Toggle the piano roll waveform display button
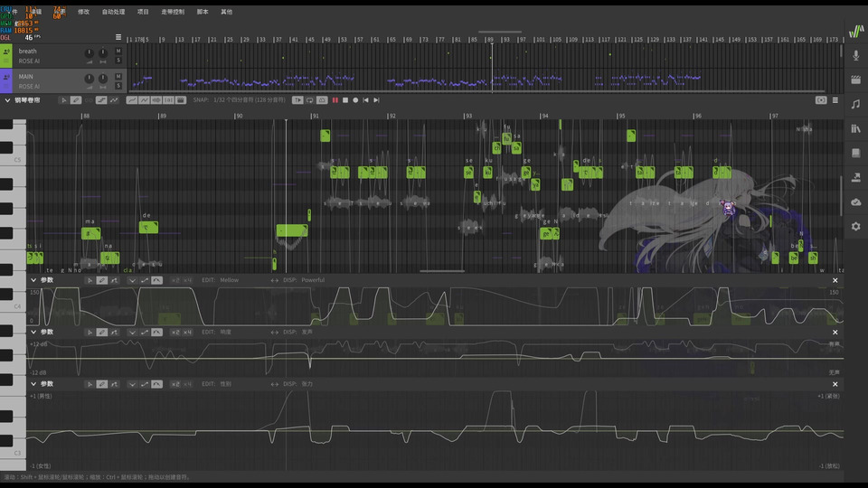The width and height of the screenshot is (868, 488). [156, 100]
